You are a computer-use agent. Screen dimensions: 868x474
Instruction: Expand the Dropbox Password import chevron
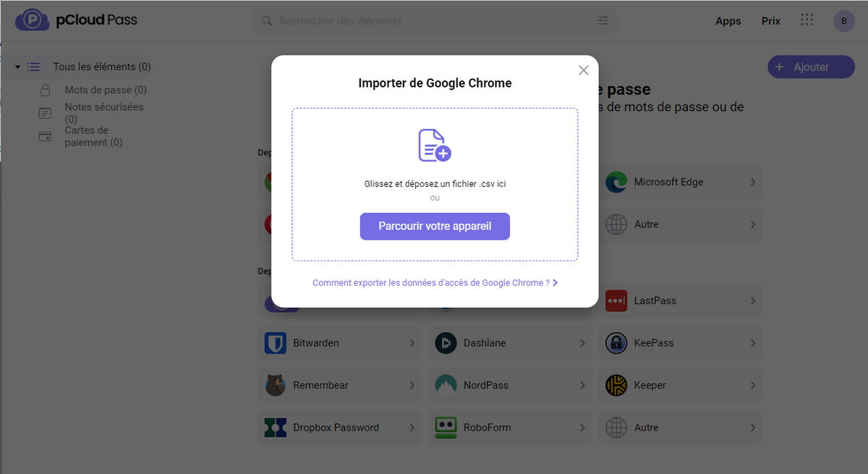(x=412, y=428)
